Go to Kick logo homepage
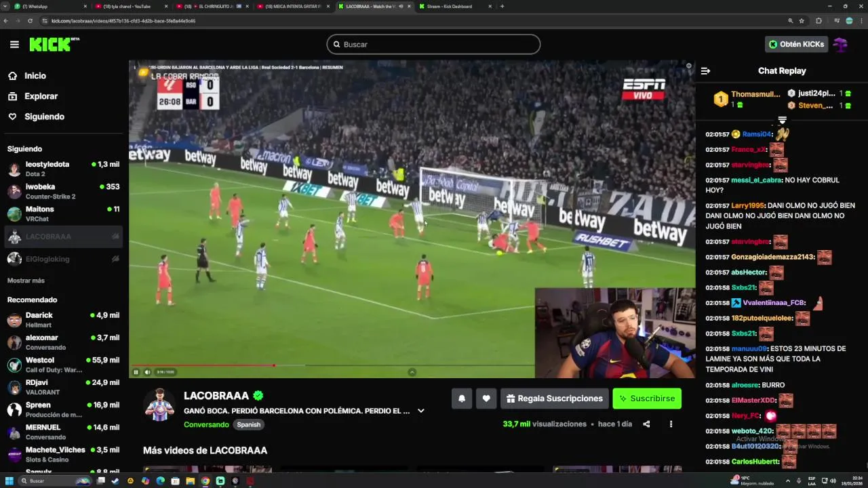Screen dimensions: 868x488 click(x=54, y=45)
